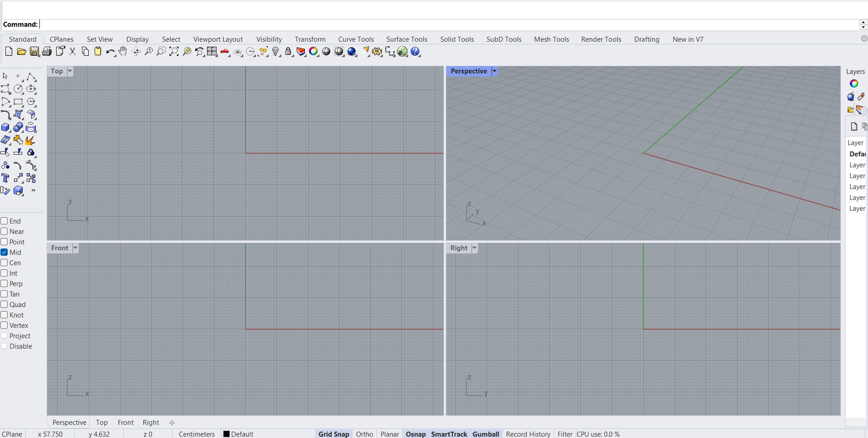Select the Circle drawing tool
The image size is (868, 438).
point(18,89)
